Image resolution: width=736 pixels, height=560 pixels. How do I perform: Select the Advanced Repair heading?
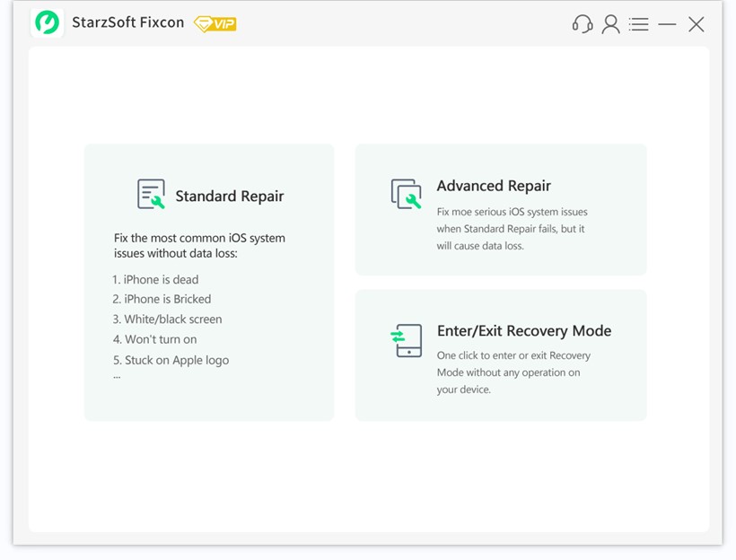(494, 186)
